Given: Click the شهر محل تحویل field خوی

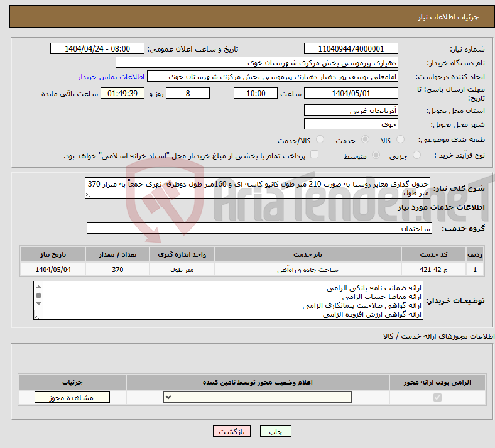Looking at the screenshot, I should coord(351,124).
